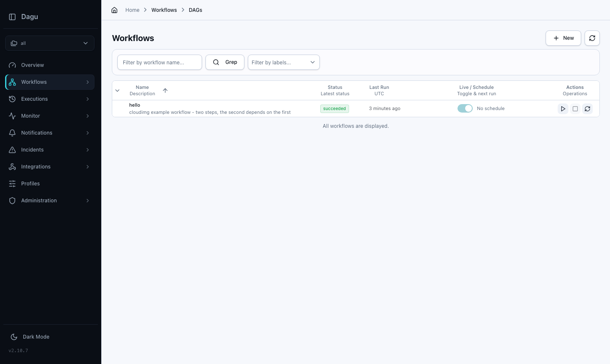This screenshot has height=364, width=610.
Task: Expand Executions submenu chevron
Action: pos(88,99)
